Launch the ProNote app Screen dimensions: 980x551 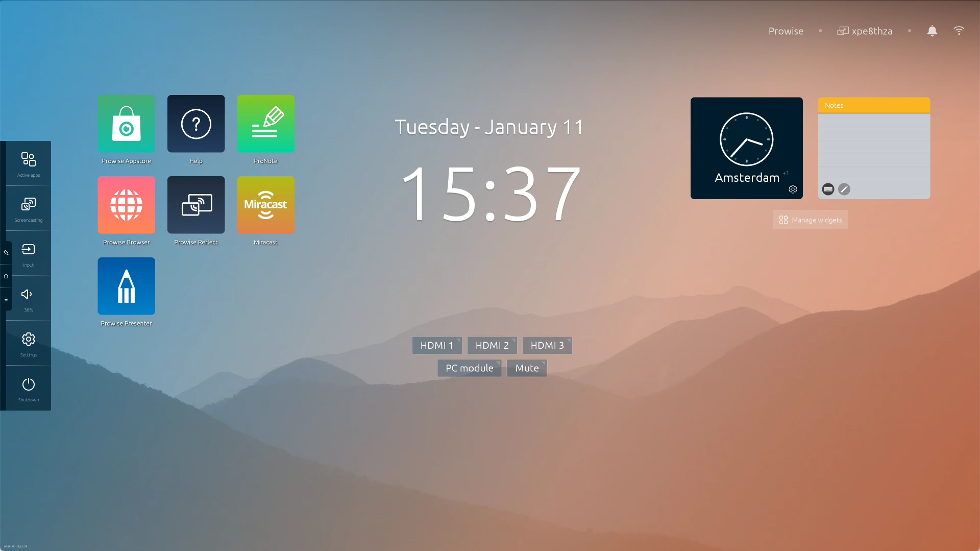(266, 124)
